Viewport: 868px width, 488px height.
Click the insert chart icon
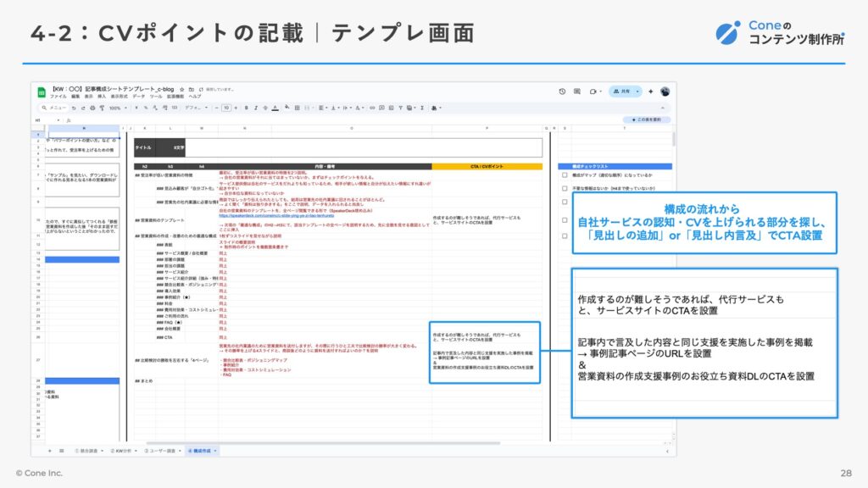(x=391, y=108)
